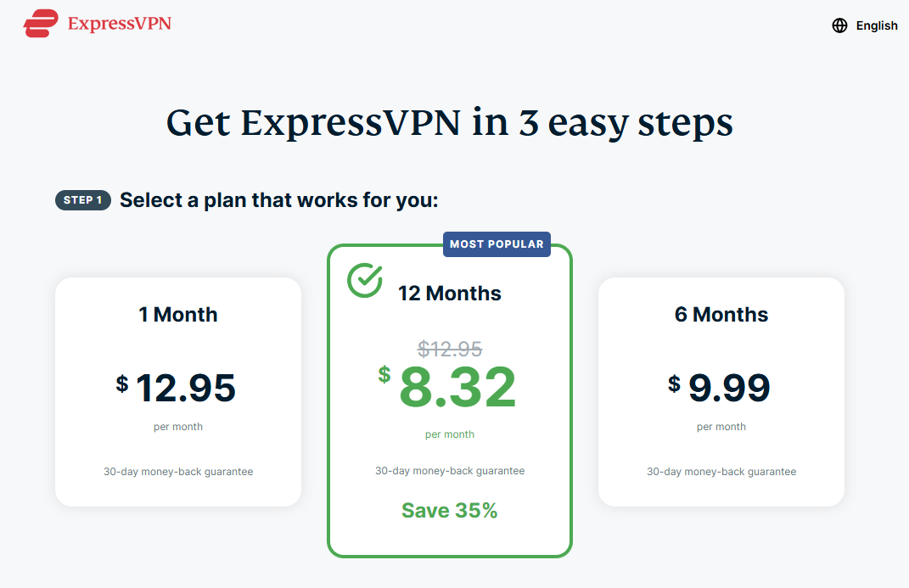Click the Save 35% label

click(449, 511)
